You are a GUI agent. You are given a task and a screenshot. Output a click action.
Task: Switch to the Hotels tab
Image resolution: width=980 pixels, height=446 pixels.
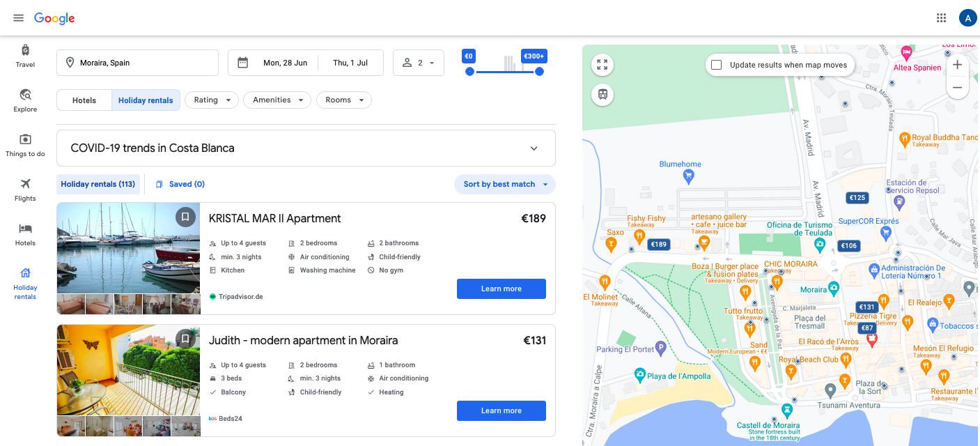point(84,100)
